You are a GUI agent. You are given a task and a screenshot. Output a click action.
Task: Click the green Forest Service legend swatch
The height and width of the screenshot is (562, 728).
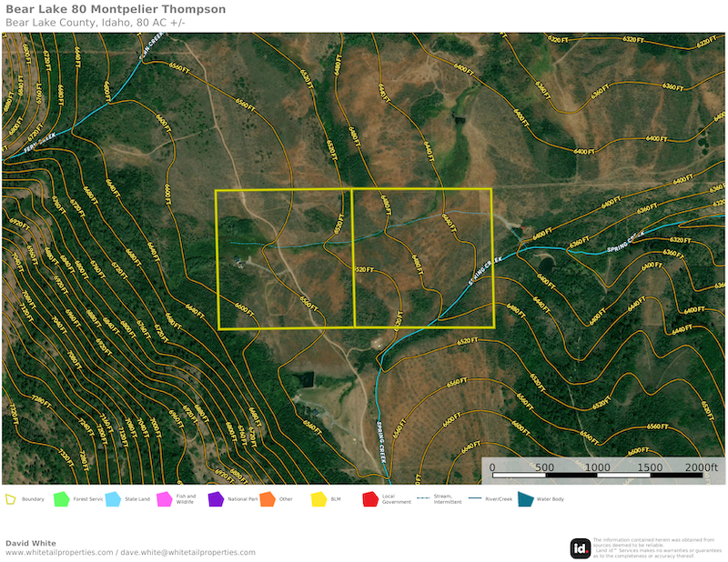tap(61, 499)
